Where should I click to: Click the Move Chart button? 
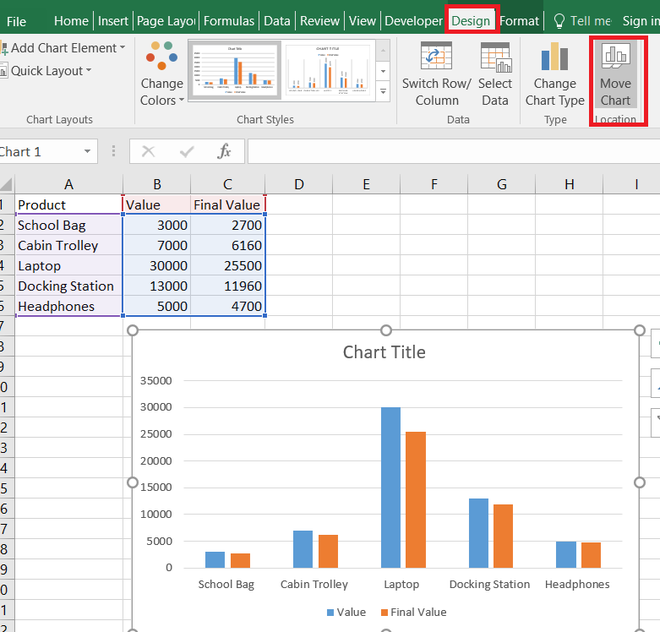coord(616,74)
